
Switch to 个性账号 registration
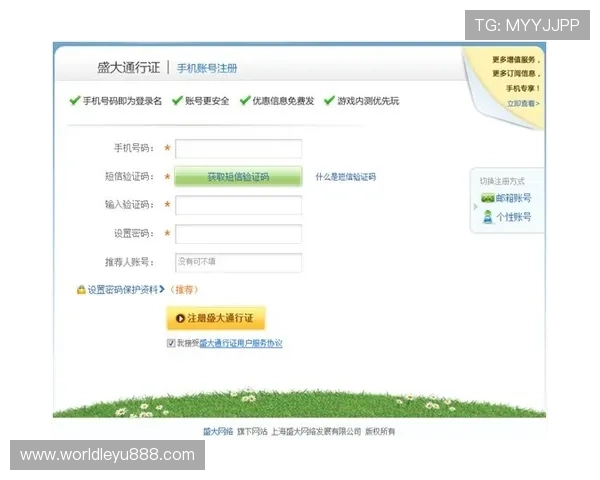514,217
